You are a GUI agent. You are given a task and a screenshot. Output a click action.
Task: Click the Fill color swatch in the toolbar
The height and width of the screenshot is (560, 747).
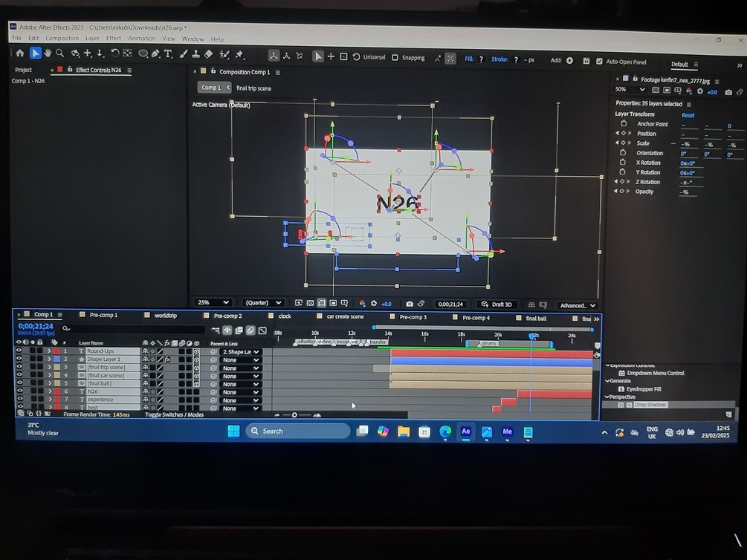point(480,58)
